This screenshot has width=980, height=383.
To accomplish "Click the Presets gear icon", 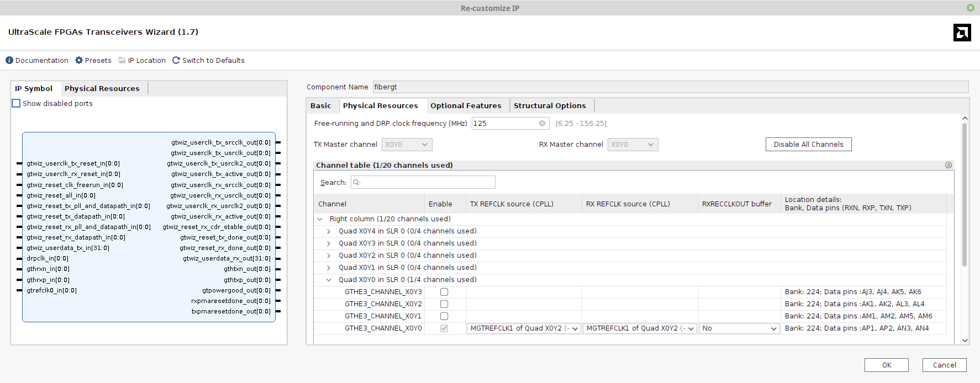I will [79, 60].
